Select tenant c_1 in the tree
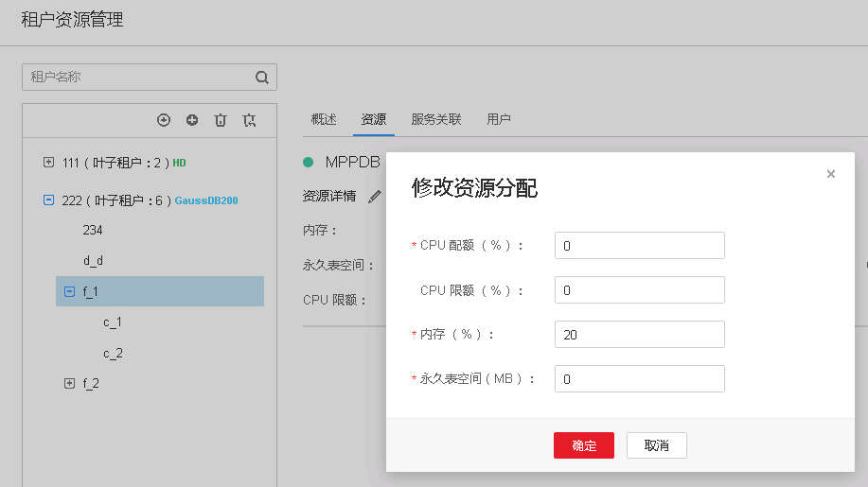 (113, 322)
